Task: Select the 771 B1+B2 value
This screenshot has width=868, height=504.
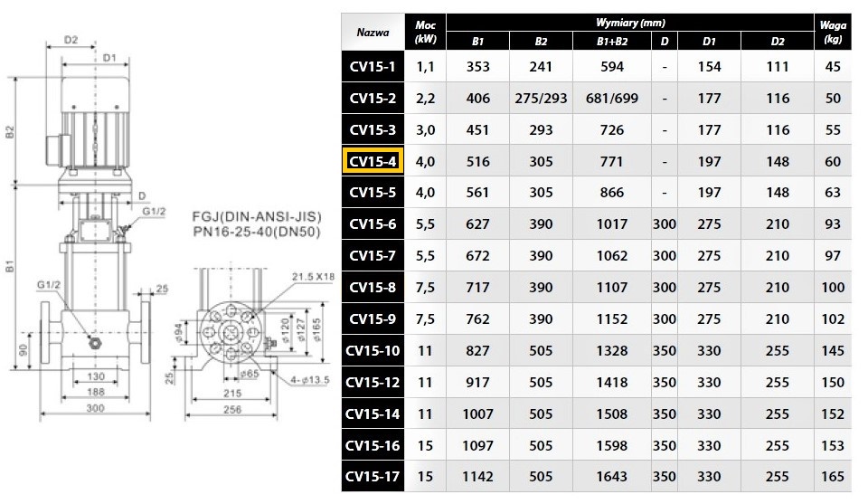Action: point(612,161)
